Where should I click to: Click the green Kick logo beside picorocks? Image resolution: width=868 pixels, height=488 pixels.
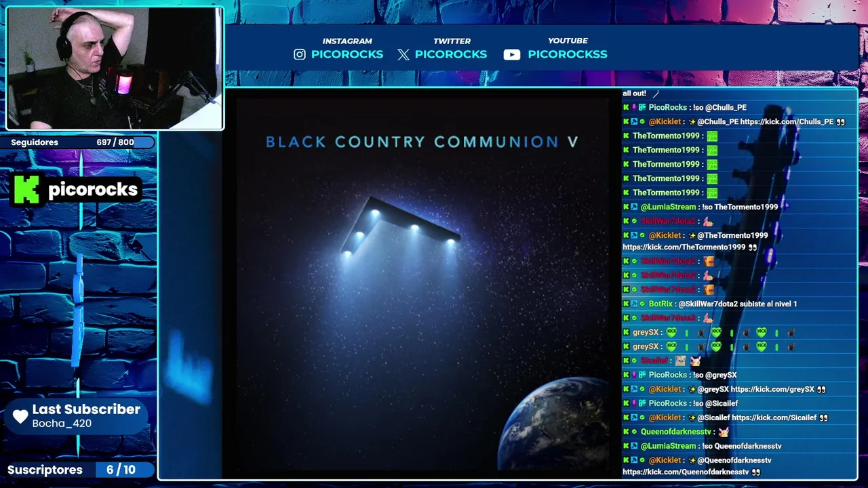tap(26, 190)
